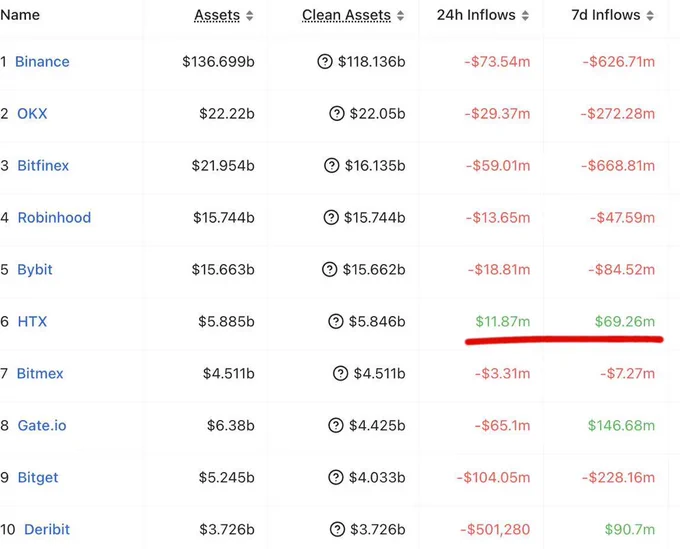
Task: Open Bitmex clean assets question icon
Action: (340, 373)
